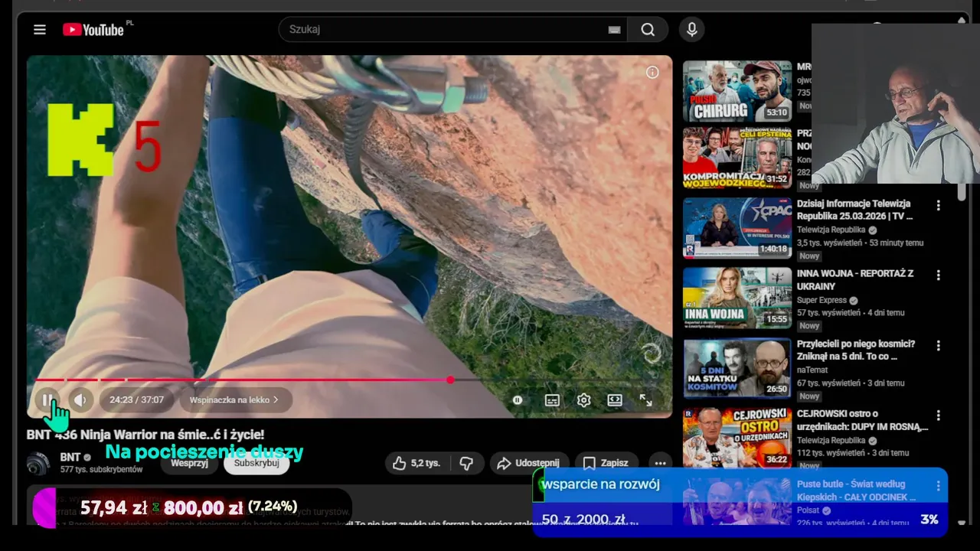Open chapter 'Wspinaczka na lekko'

(234, 399)
